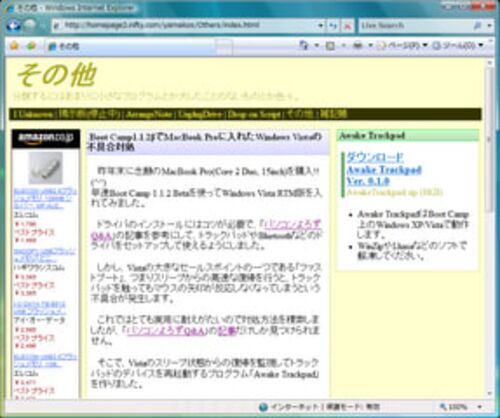Click the Internet Explorer title bar icon
The height and width of the screenshot is (418, 500).
10,8
